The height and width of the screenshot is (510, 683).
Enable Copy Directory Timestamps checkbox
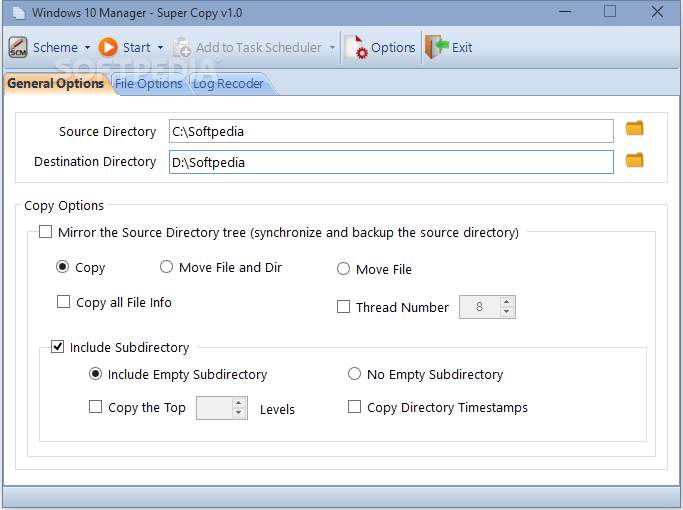(x=354, y=407)
